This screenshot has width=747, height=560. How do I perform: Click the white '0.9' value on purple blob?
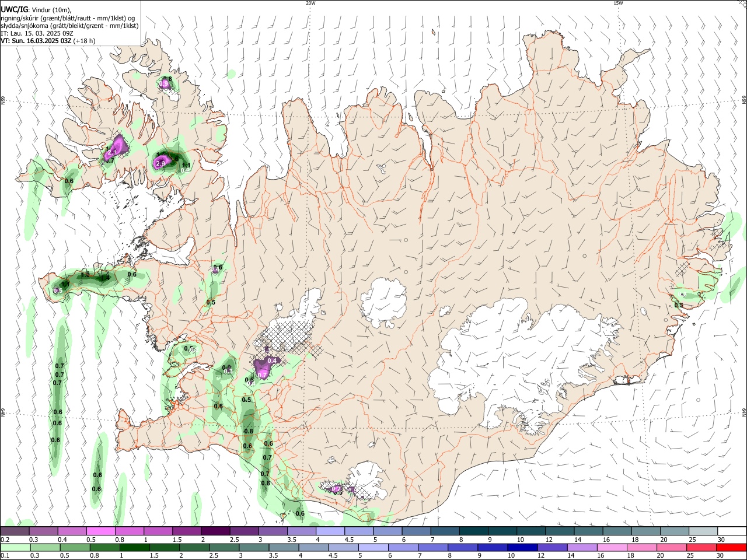pyautogui.click(x=165, y=84)
